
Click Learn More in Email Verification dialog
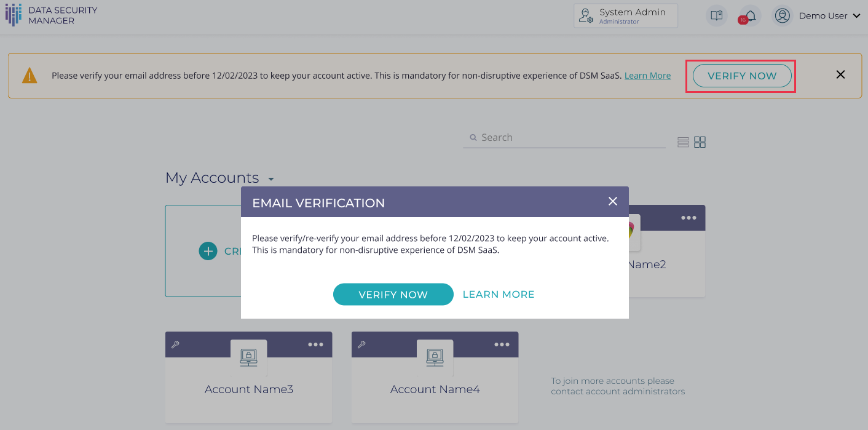click(x=498, y=295)
